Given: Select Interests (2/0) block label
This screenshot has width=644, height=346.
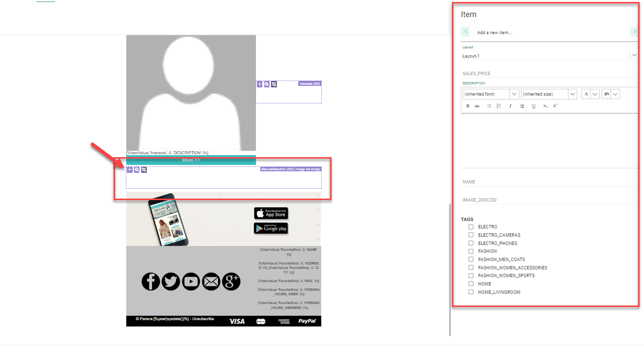Looking at the screenshot, I should 310,84.
